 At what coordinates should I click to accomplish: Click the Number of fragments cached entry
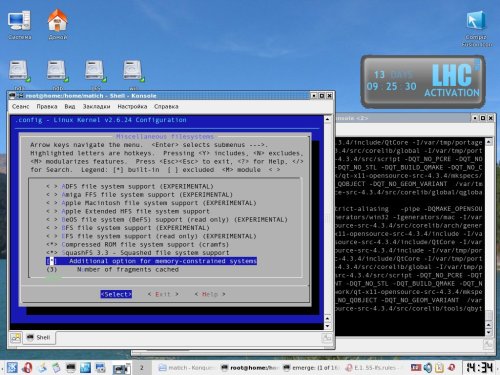point(112,269)
